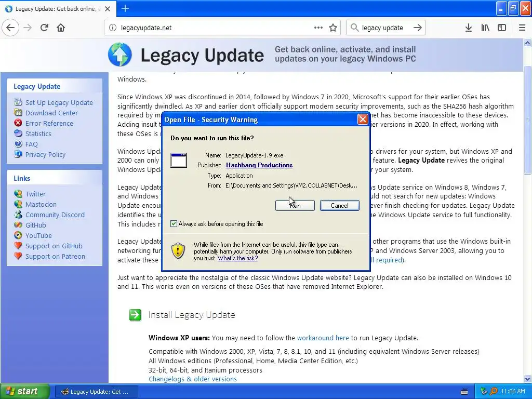Image resolution: width=532 pixels, height=399 pixels.
Task: Click the keyboard icon in taskbar
Action: coord(464,392)
